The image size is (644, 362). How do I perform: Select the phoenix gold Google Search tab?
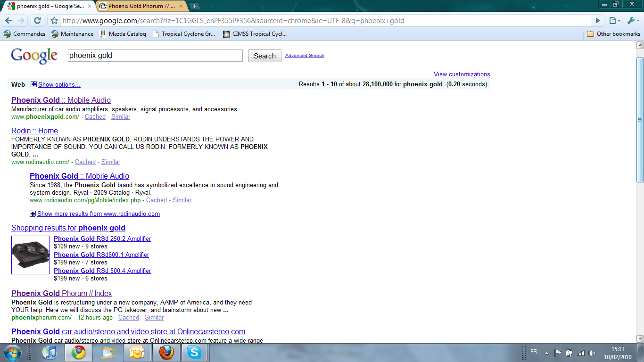tap(49, 6)
